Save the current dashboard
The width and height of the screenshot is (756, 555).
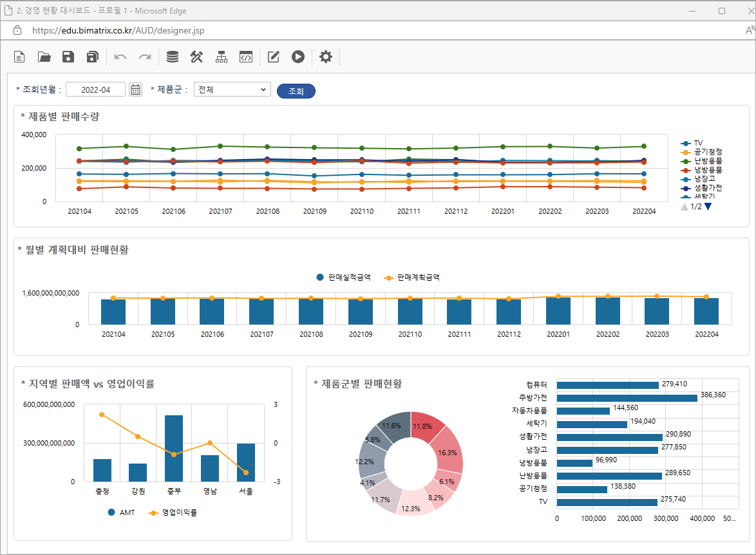click(x=68, y=57)
